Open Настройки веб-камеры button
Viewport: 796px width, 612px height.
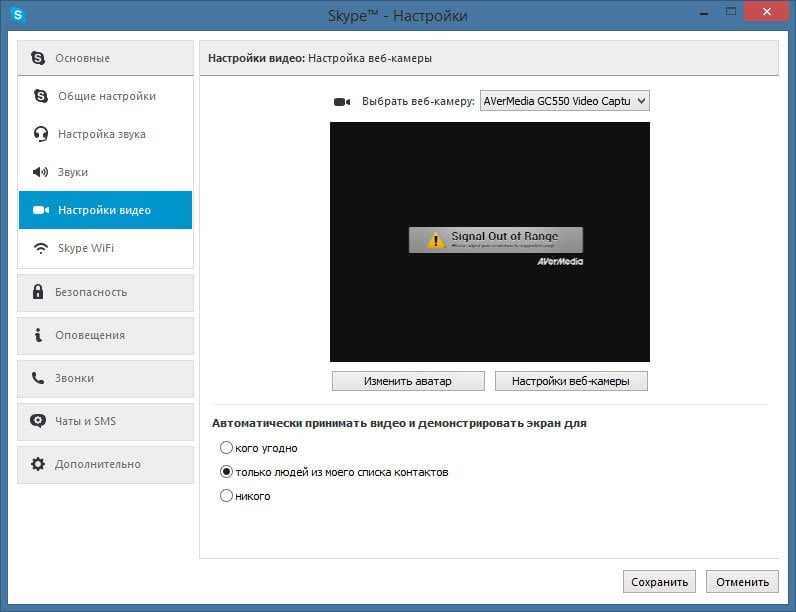[571, 381]
